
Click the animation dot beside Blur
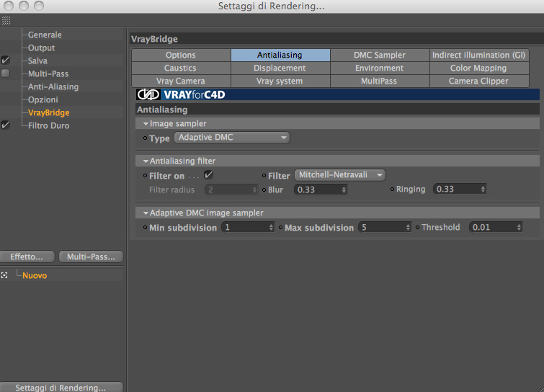[264, 190]
